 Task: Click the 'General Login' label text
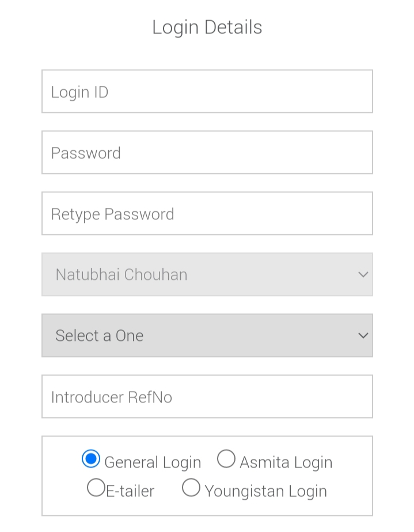point(153,462)
